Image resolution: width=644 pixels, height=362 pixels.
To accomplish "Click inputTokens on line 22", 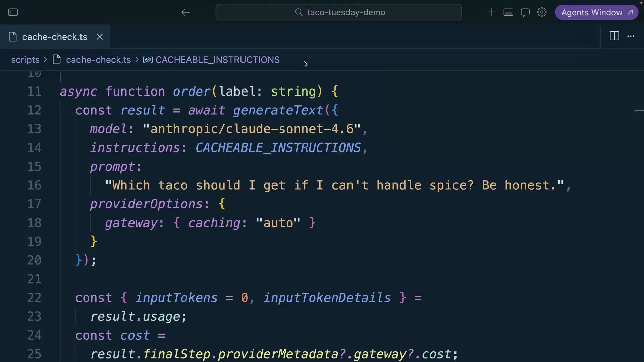I will (x=176, y=298).
